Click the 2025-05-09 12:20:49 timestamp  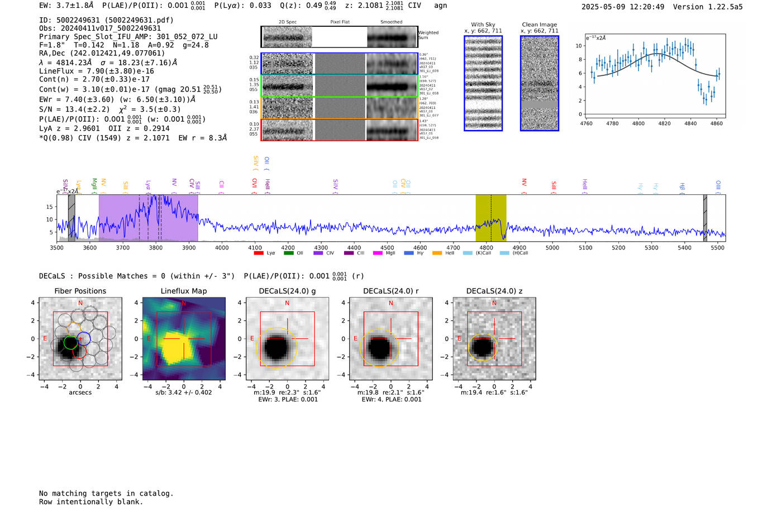tap(623, 7)
